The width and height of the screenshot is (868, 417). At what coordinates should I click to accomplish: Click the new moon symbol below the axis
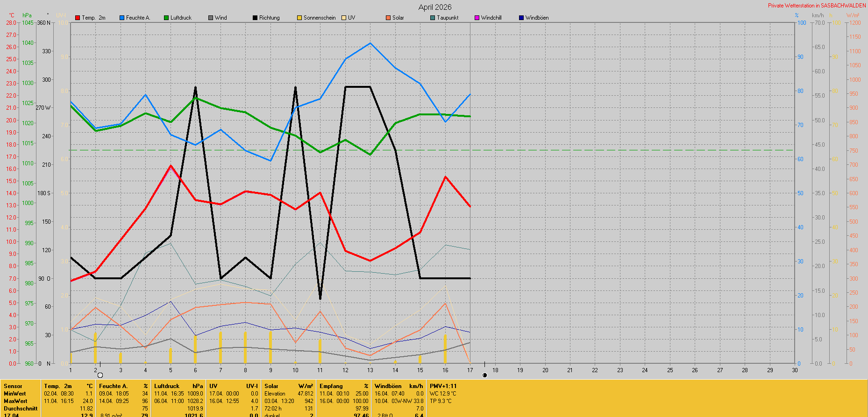(x=484, y=375)
